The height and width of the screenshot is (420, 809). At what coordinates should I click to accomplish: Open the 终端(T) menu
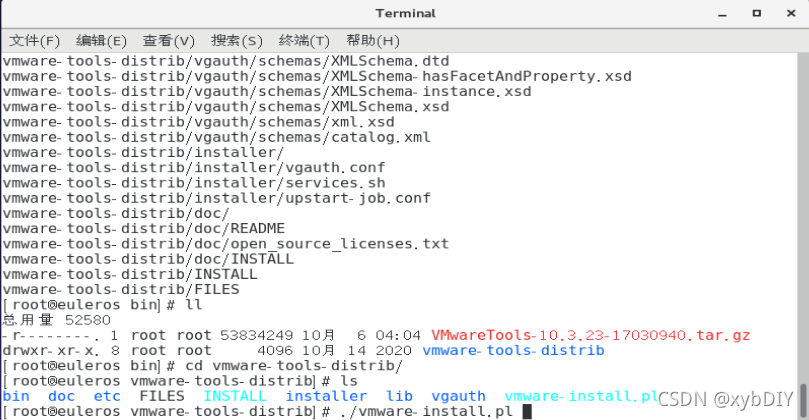click(304, 41)
